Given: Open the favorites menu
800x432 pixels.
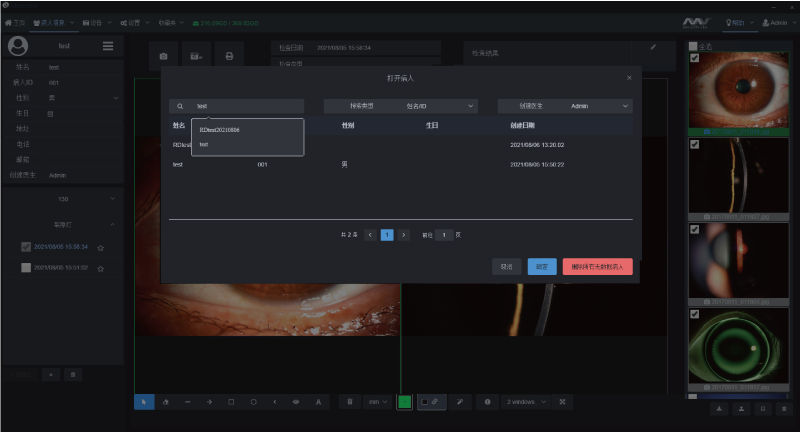Looking at the screenshot, I should (171, 23).
